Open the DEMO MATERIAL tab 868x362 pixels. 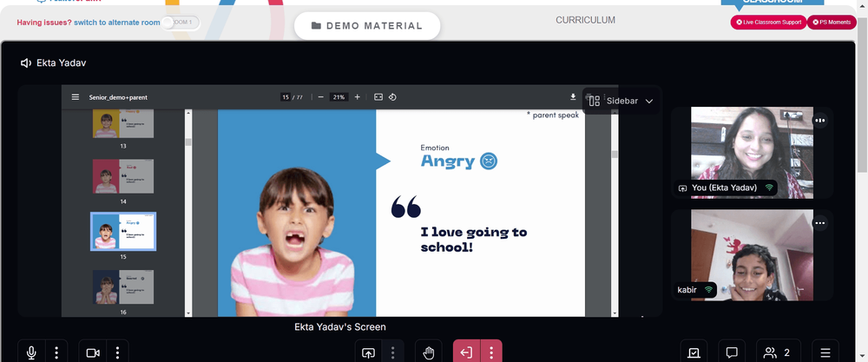367,25
